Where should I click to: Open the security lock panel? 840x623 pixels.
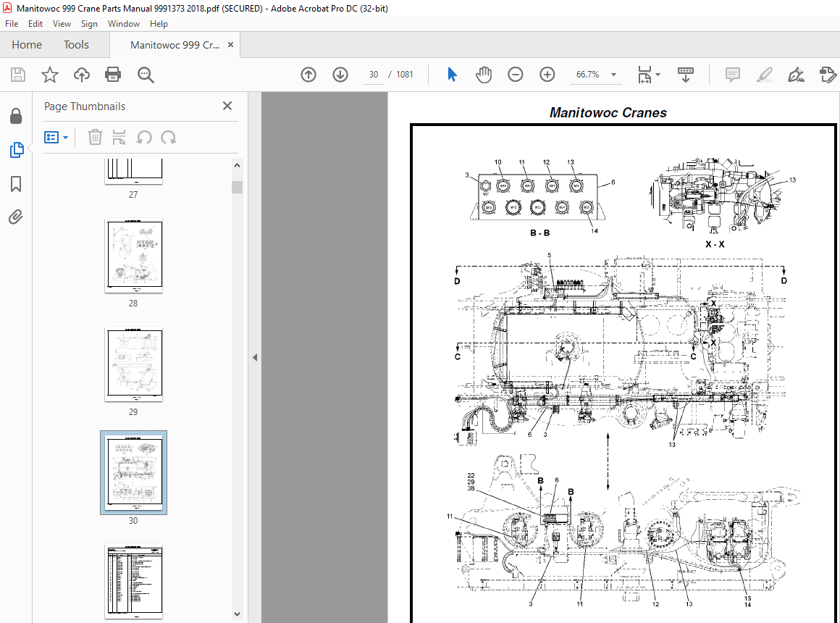click(x=16, y=116)
